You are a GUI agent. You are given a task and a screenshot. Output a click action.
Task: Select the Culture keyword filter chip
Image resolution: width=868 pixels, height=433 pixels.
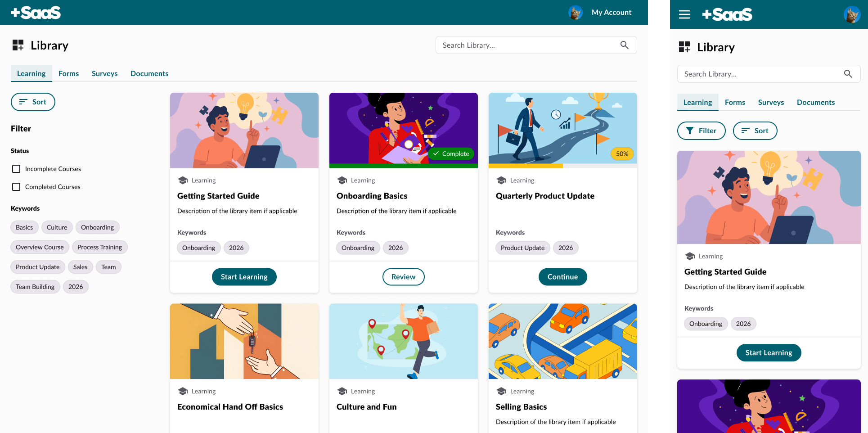[x=57, y=227]
